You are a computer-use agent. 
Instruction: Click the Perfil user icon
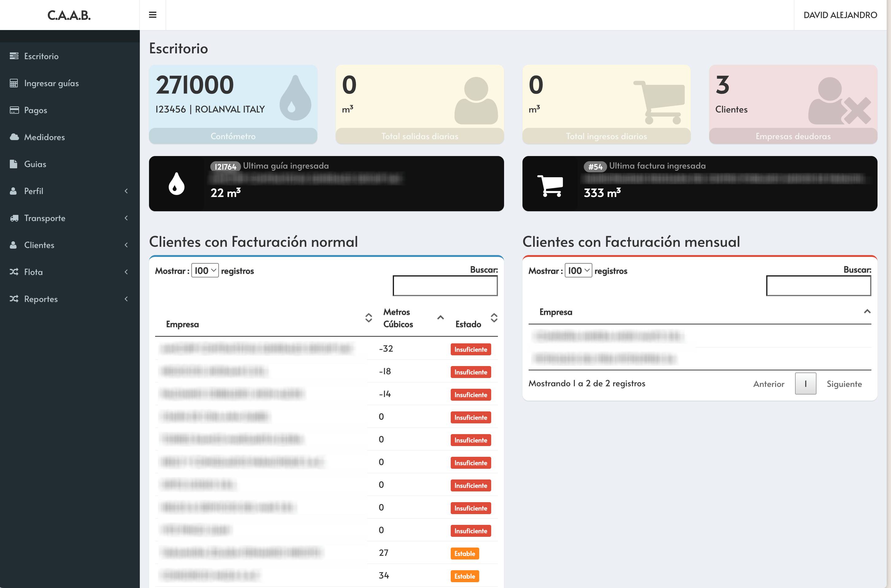click(x=13, y=191)
